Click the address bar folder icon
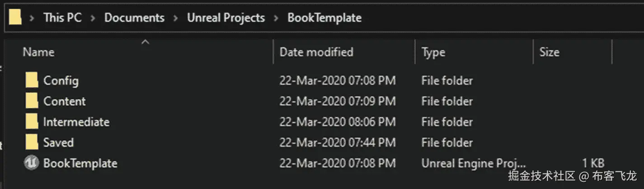This screenshot has width=644, height=189. click(15, 18)
